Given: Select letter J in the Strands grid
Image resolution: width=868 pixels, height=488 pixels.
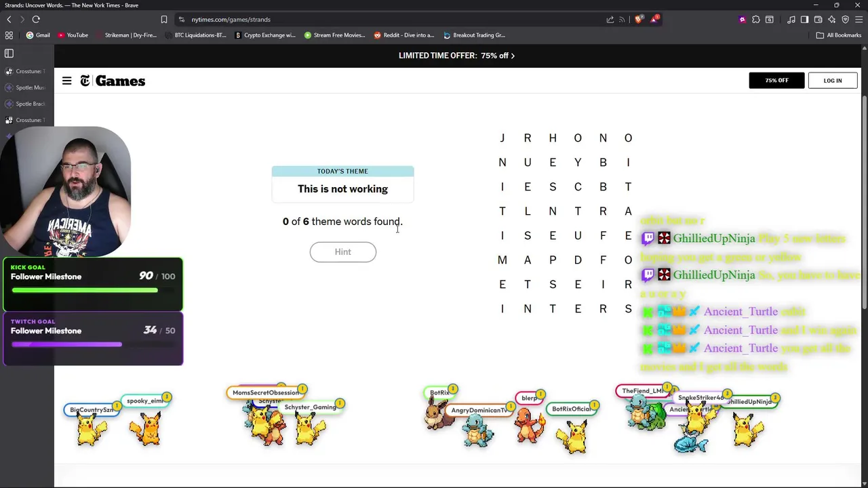Looking at the screenshot, I should pyautogui.click(x=502, y=138).
